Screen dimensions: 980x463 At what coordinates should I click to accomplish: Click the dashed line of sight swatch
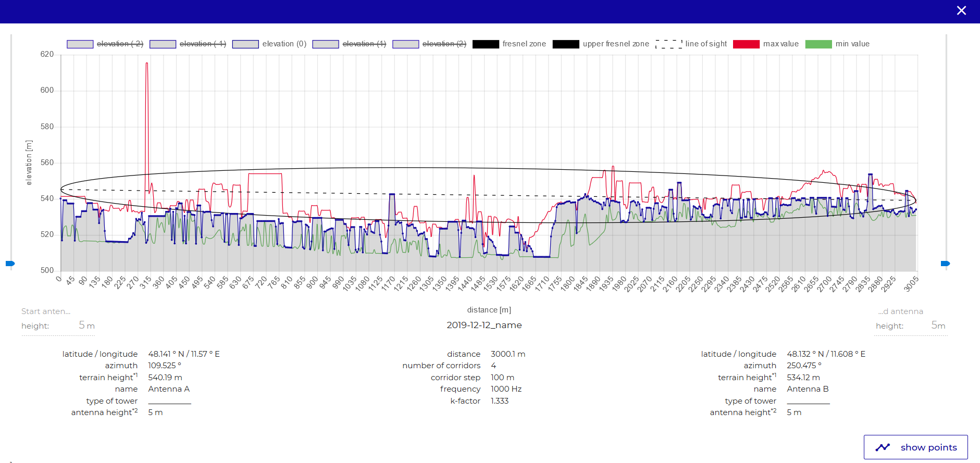(x=669, y=44)
